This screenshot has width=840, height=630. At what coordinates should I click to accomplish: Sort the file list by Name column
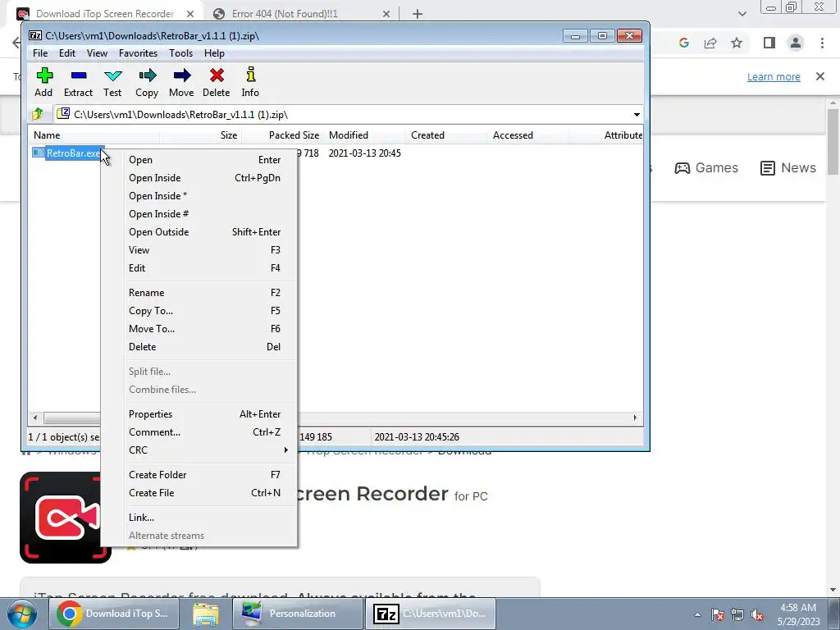point(94,135)
